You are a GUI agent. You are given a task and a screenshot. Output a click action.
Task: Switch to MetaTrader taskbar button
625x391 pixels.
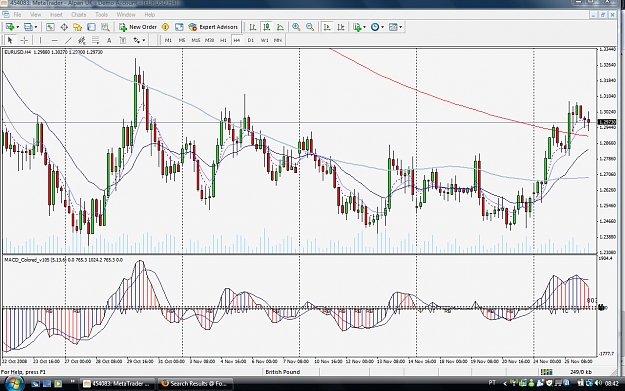point(117,384)
